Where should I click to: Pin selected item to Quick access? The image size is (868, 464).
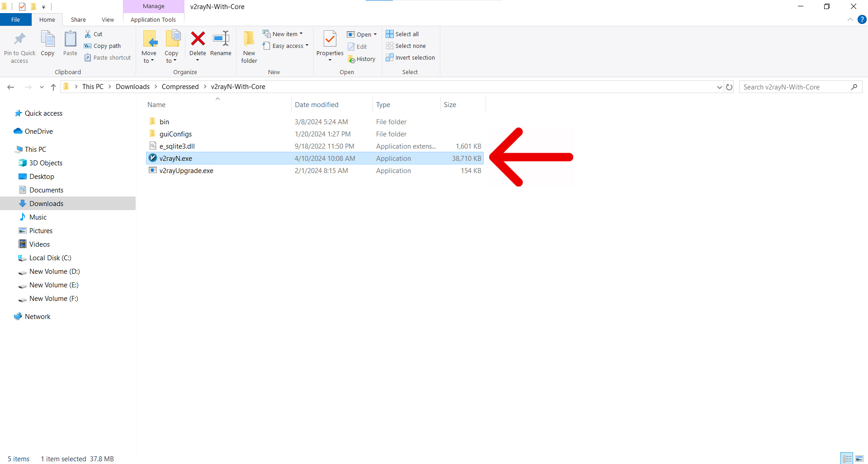(x=19, y=47)
